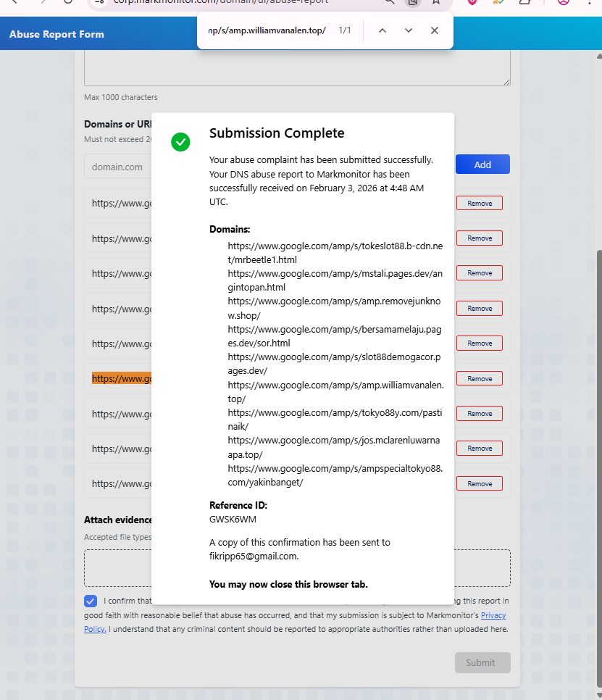This screenshot has width=602, height=700.
Task: Click the description textarea resize handle
Action: click(507, 82)
